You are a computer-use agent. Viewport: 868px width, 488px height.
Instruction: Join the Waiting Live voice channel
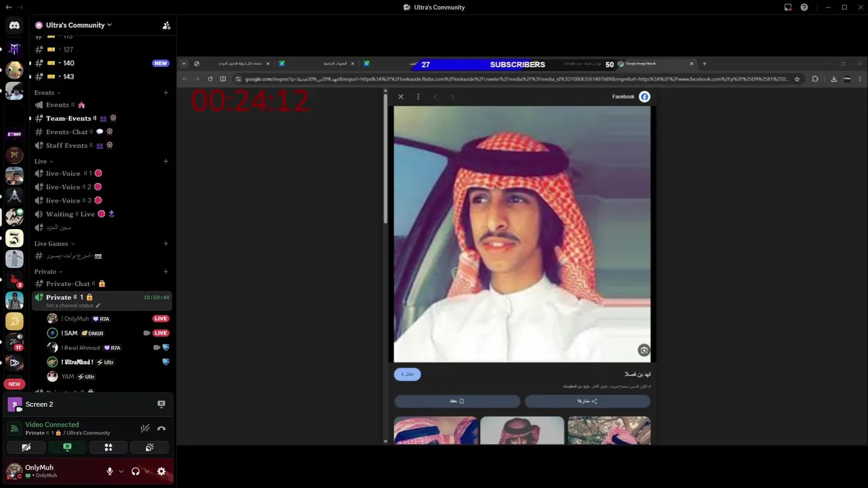pyautogui.click(x=101, y=214)
